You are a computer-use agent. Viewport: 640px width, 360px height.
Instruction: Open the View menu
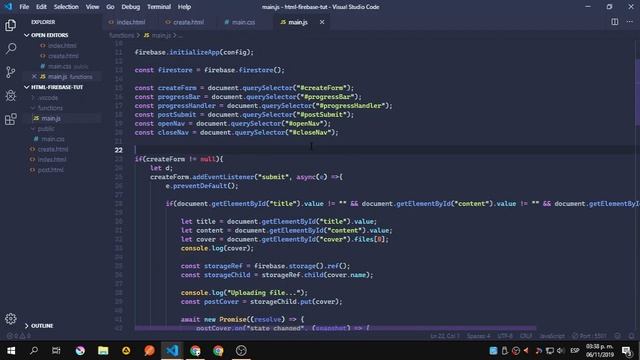click(x=92, y=7)
